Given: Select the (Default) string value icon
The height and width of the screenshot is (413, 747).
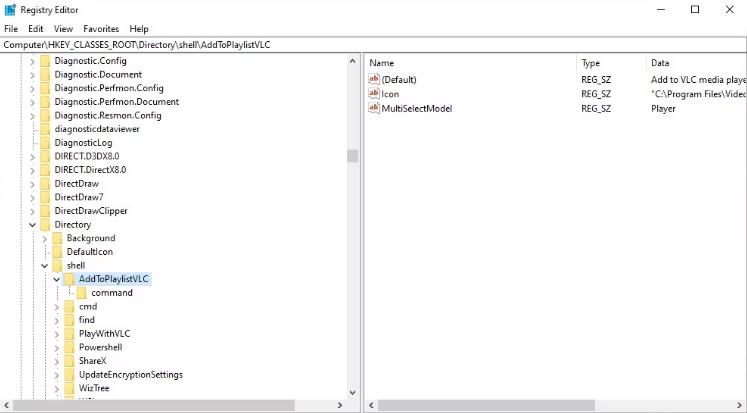Looking at the screenshot, I should point(374,79).
